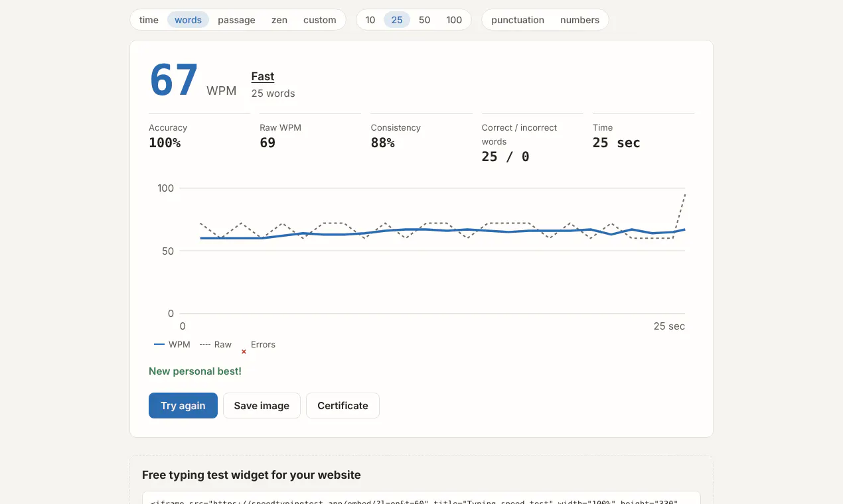Click the 67 WPM score
Viewport: 843px width, 504px height.
(x=174, y=81)
